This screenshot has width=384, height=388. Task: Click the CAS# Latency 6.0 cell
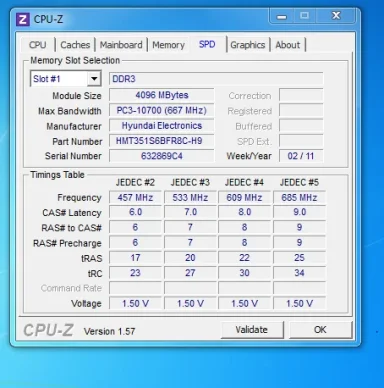point(135,212)
